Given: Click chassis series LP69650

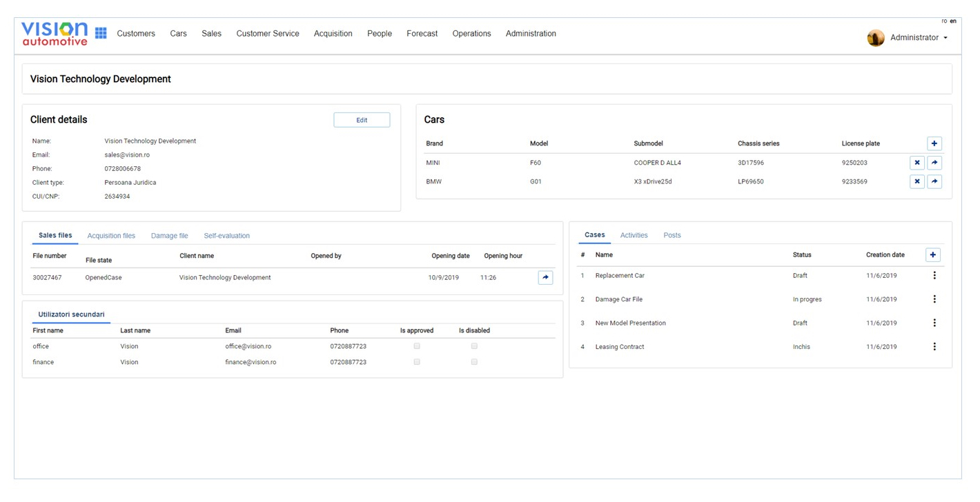Looking at the screenshot, I should [x=751, y=181].
